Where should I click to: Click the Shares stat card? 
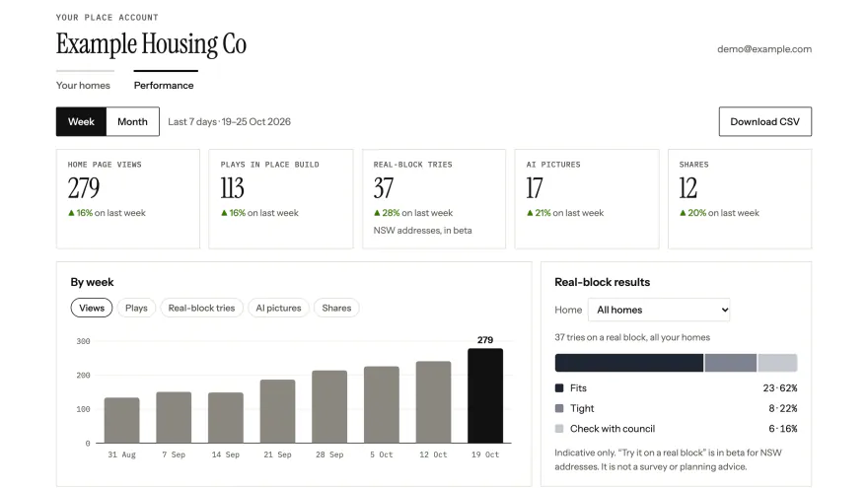click(x=740, y=198)
